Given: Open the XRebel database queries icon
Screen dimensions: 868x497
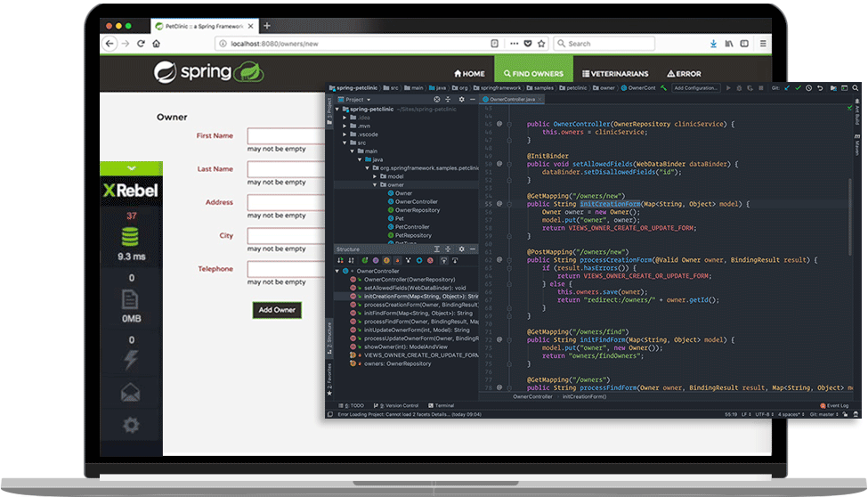Looking at the screenshot, I should coord(130,237).
